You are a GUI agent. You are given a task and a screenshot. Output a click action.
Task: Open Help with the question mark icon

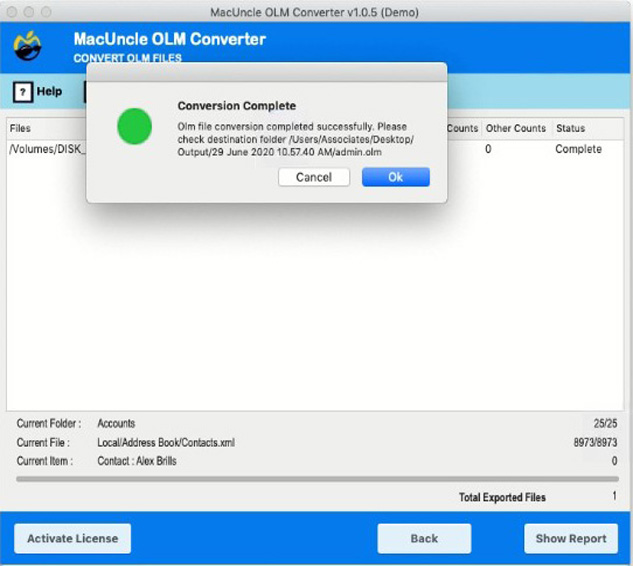coord(23,92)
